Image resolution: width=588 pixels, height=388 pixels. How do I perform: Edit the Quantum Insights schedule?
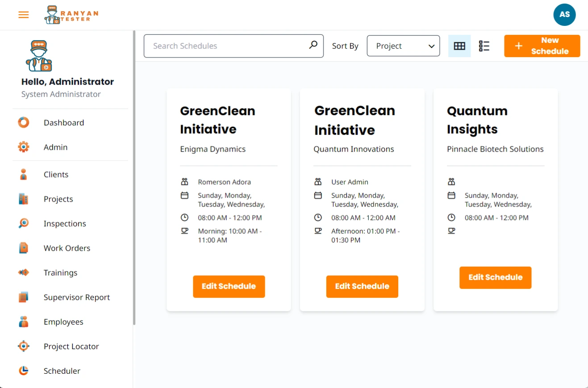(x=495, y=277)
